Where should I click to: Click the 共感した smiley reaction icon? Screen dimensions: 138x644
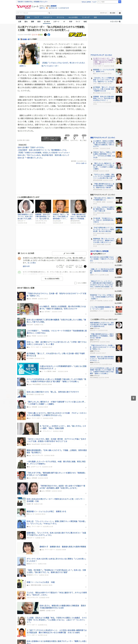click(x=57, y=267)
